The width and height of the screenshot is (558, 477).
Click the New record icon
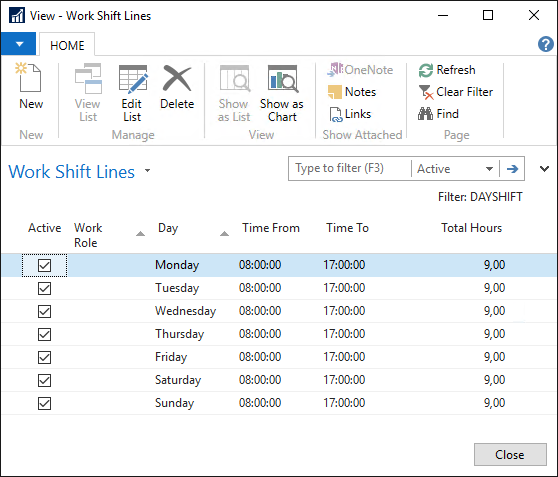coord(28,78)
